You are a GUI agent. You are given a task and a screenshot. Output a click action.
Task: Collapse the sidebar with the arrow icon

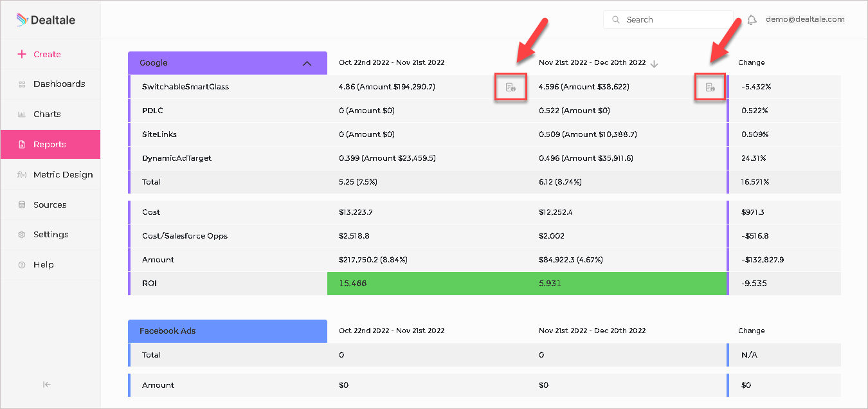[x=47, y=385]
